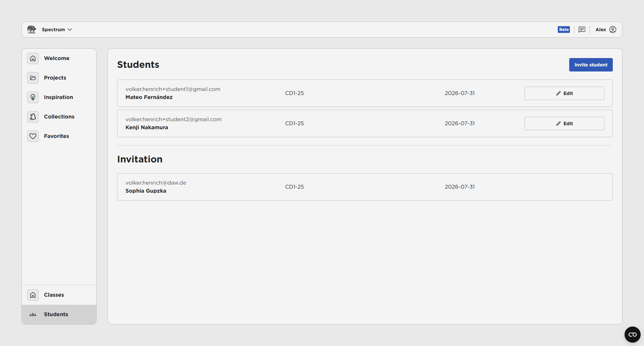Click the Beta badge
644x346 pixels.
pyautogui.click(x=563, y=30)
